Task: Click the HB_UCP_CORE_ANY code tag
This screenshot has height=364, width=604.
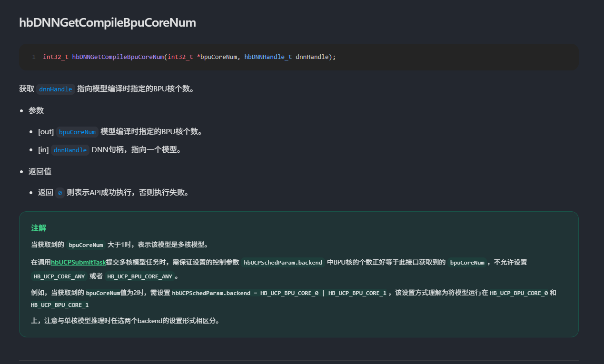Action: coord(59,276)
